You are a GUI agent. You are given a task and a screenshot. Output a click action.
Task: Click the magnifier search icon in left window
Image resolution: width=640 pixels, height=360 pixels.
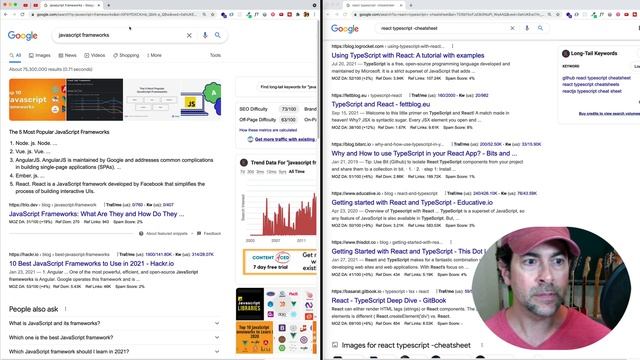click(218, 35)
